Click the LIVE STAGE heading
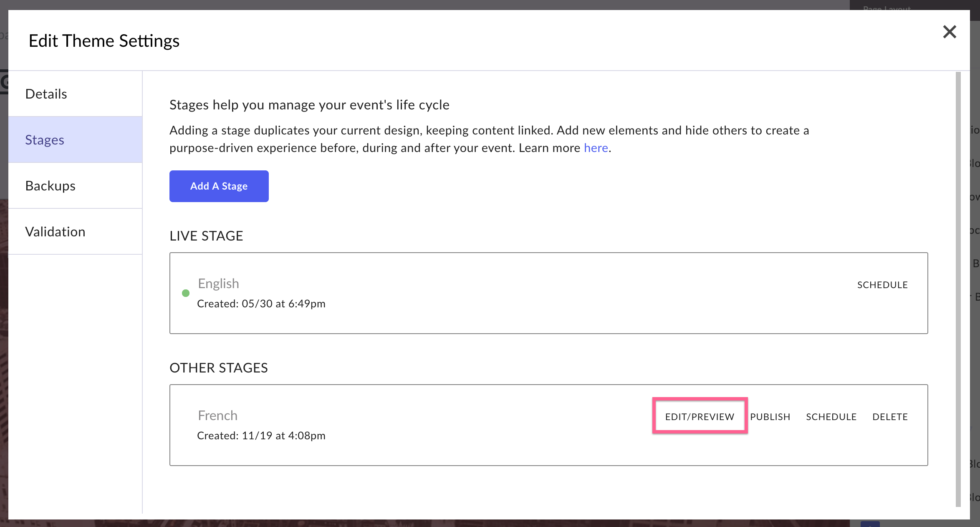The height and width of the screenshot is (527, 980). point(206,236)
